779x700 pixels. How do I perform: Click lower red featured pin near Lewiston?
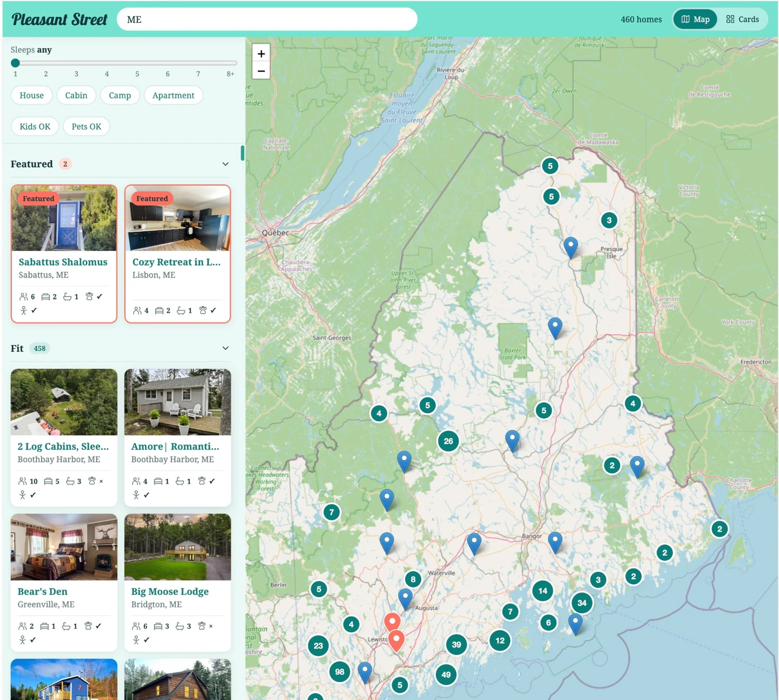pyautogui.click(x=397, y=640)
